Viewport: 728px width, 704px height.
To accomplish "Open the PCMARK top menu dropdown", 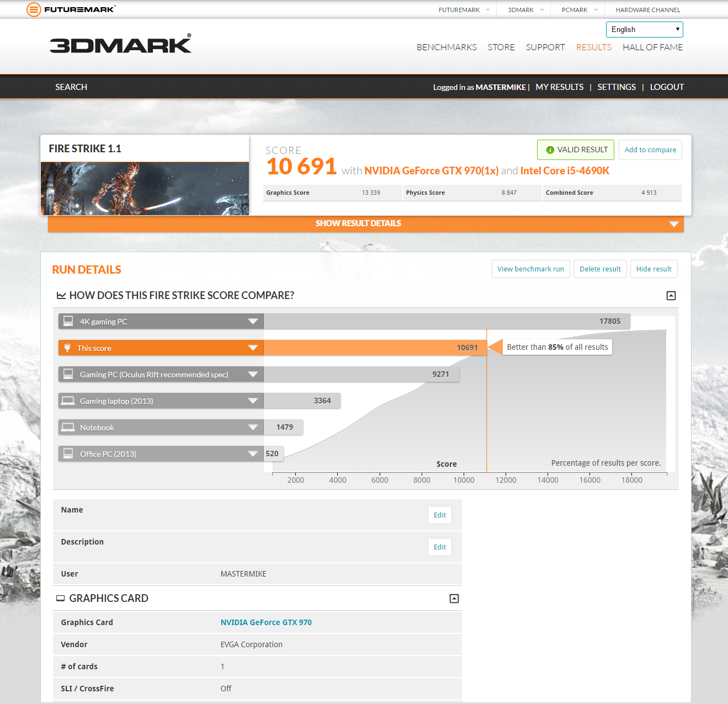I will [x=580, y=10].
